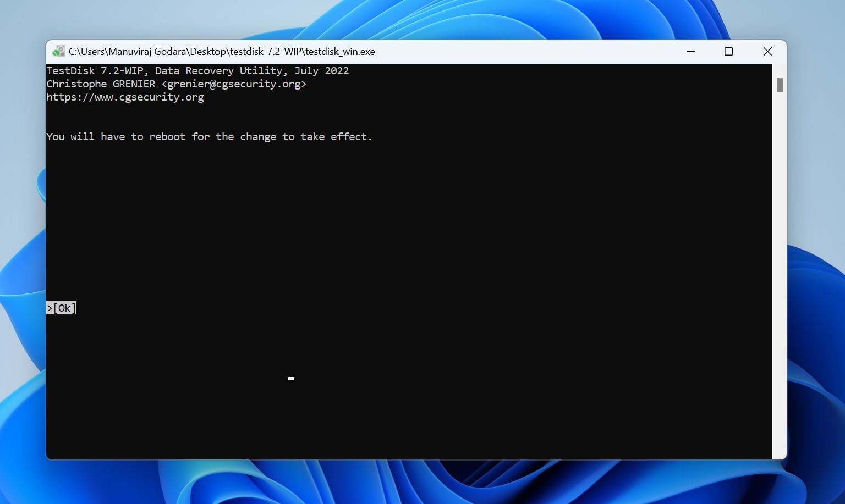Click the grenier@cgsecurity.org email text
The image size is (845, 504).
[234, 84]
